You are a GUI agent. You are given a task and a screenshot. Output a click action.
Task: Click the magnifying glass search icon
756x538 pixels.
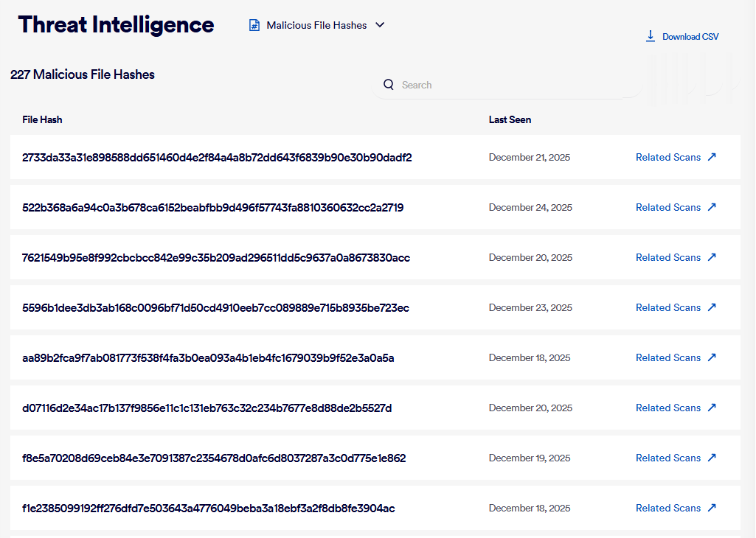click(389, 85)
